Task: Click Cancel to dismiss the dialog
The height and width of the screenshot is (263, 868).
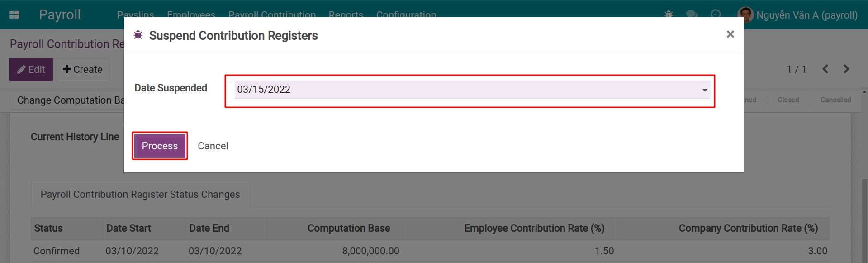Action: click(x=213, y=146)
